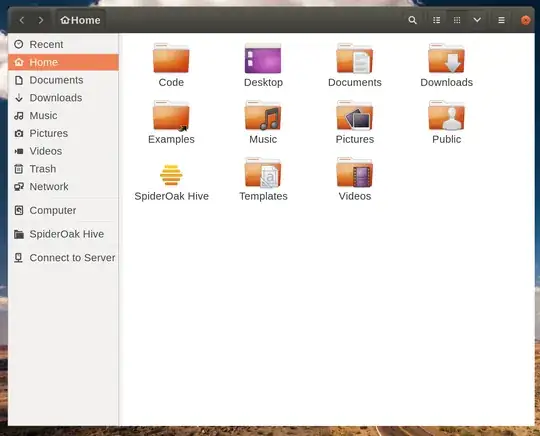Viewport: 540px width, 436px height.
Task: Select the Pictures folder icon
Action: (x=355, y=115)
